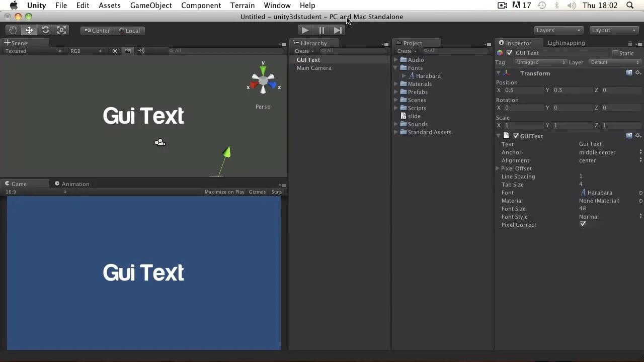Open the Anchor middle center dropdown

click(x=610, y=152)
